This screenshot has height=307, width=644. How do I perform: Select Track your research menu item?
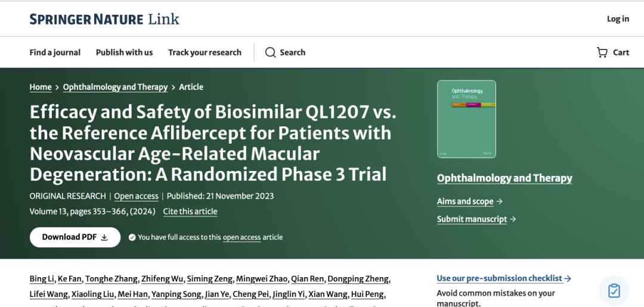205,52
